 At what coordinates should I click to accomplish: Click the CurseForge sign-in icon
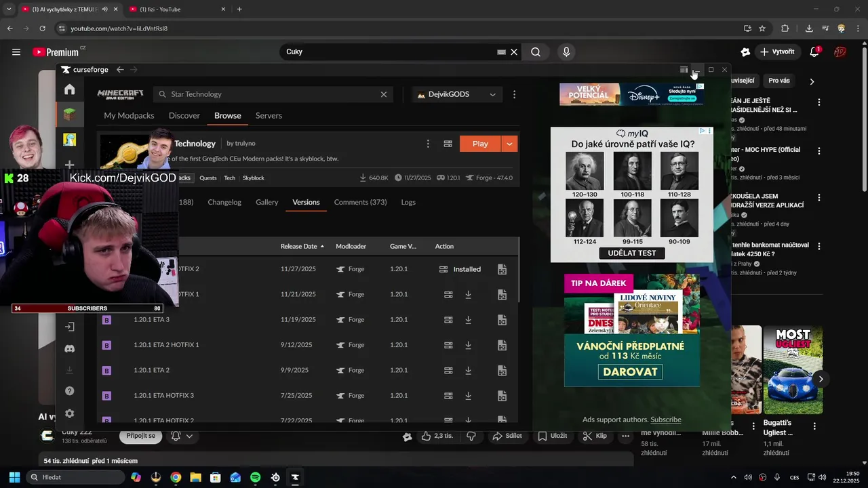pos(69,327)
